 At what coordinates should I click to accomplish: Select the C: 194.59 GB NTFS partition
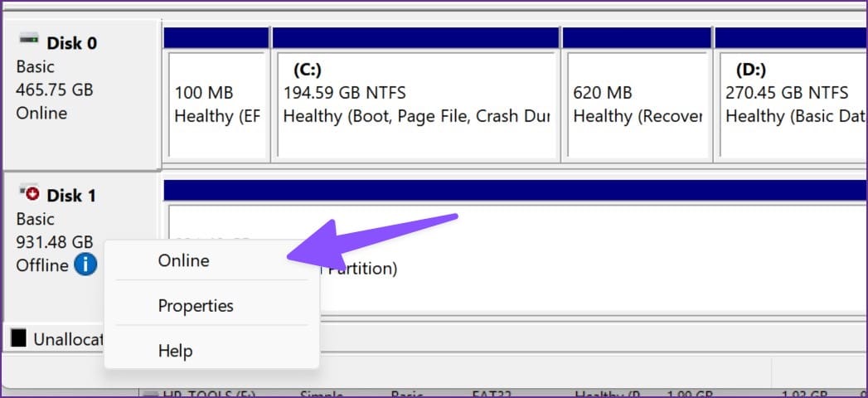pos(416,104)
